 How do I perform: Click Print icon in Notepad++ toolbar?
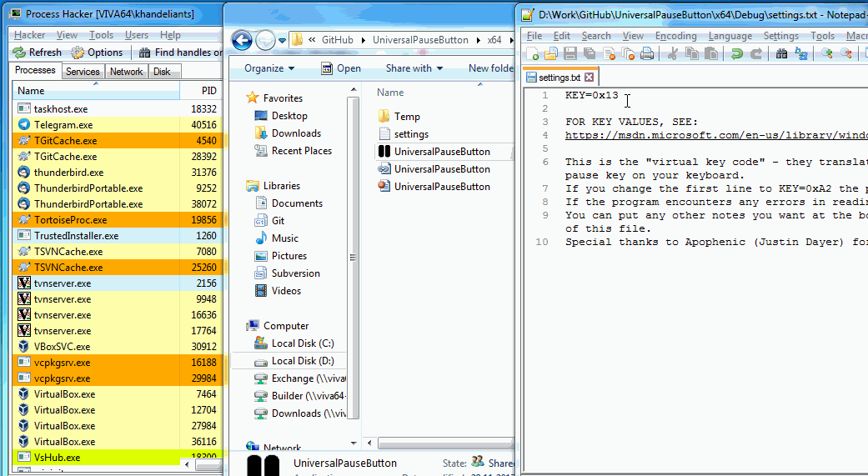(646, 53)
